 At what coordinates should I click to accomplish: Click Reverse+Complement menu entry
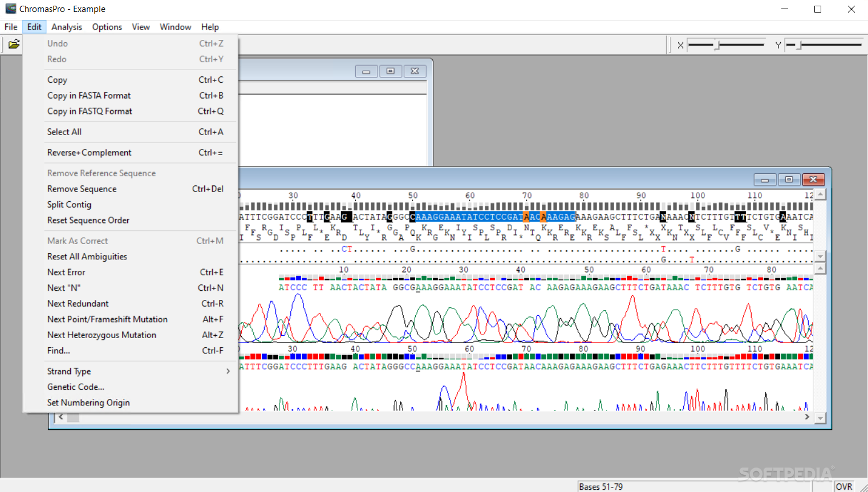(131, 153)
